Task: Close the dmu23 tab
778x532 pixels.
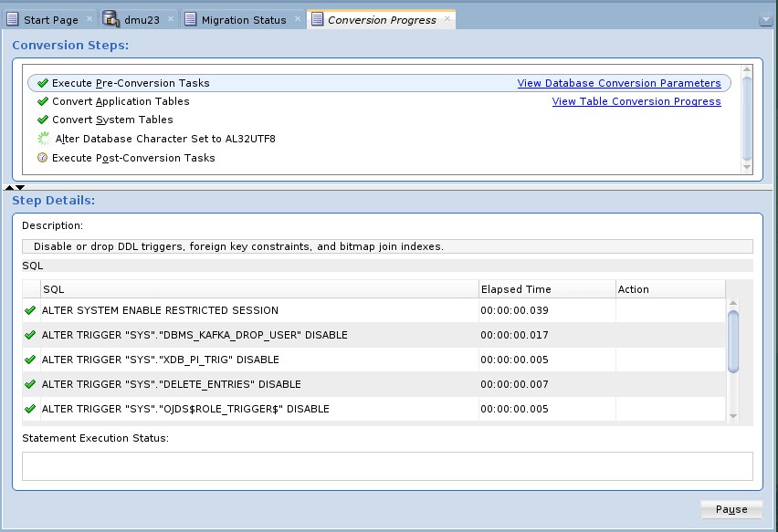Action: click(171, 19)
